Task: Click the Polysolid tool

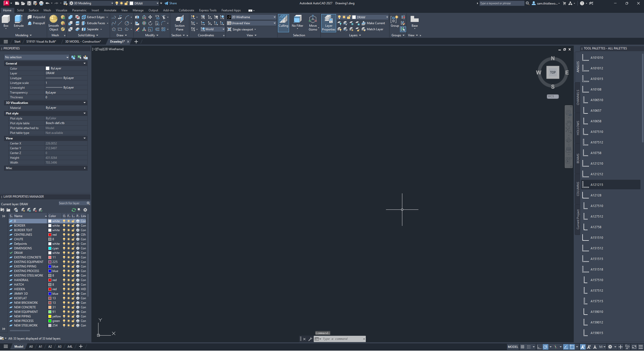Action: (36, 17)
